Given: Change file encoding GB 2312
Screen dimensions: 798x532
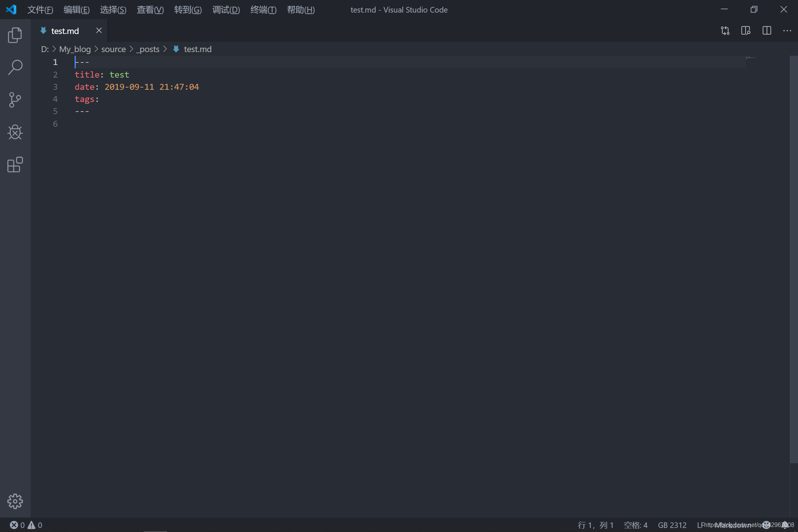Looking at the screenshot, I should tap(672, 525).
